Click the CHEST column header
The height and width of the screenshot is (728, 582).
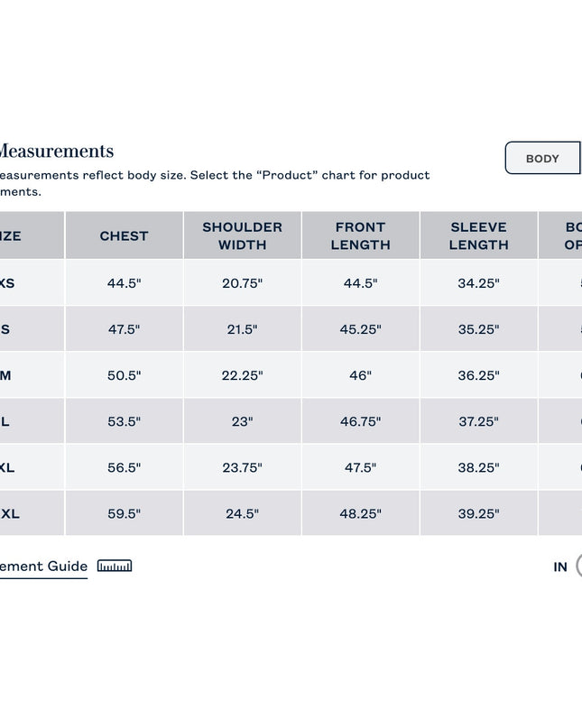124,235
